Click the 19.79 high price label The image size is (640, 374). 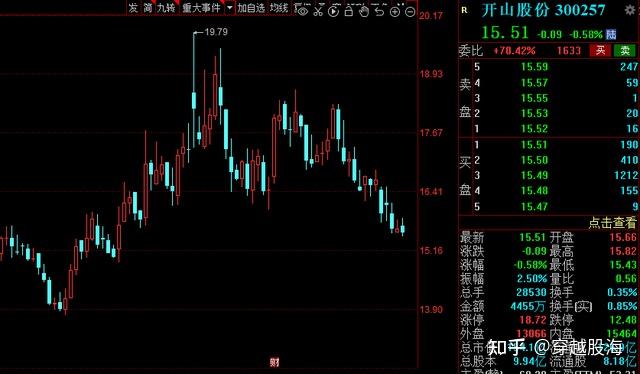(x=216, y=32)
